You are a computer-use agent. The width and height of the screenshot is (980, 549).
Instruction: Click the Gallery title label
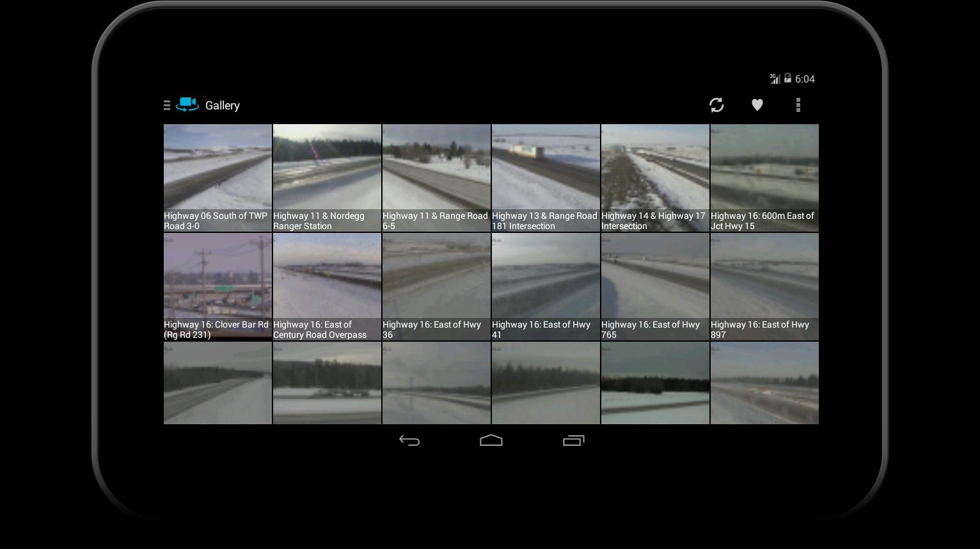[223, 106]
